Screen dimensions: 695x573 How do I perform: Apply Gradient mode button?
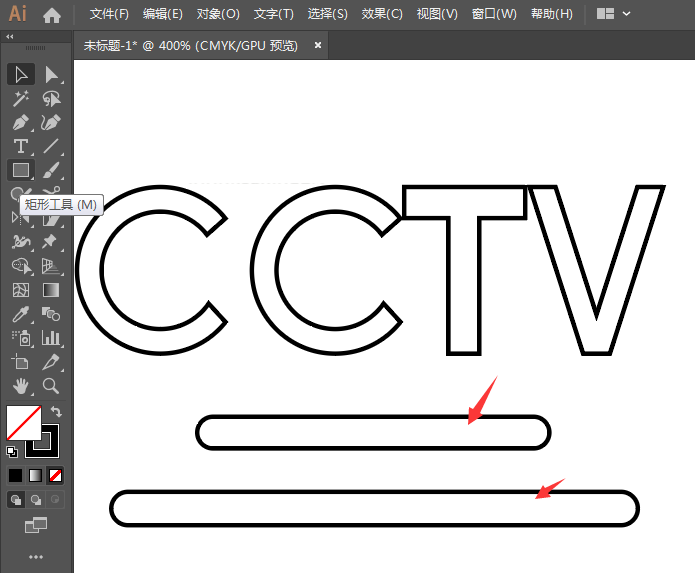click(x=35, y=476)
